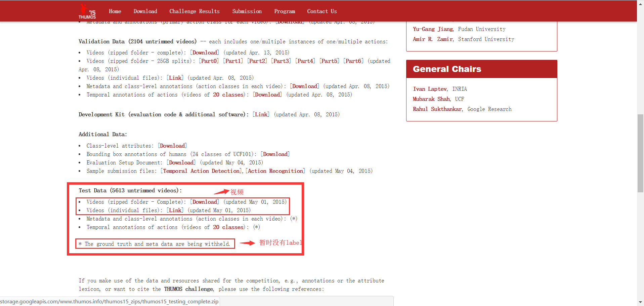Click the scrollbar down arrow
The image size is (644, 306).
640,303
